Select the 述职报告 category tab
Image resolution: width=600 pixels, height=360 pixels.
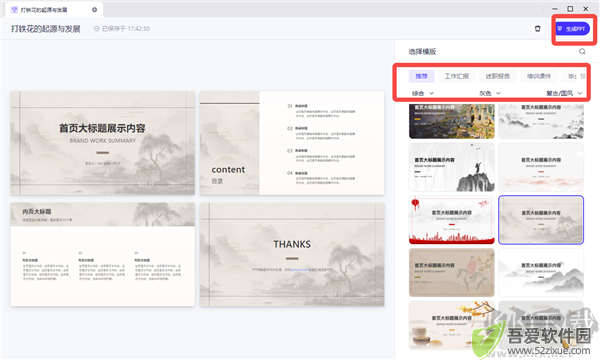tap(497, 76)
